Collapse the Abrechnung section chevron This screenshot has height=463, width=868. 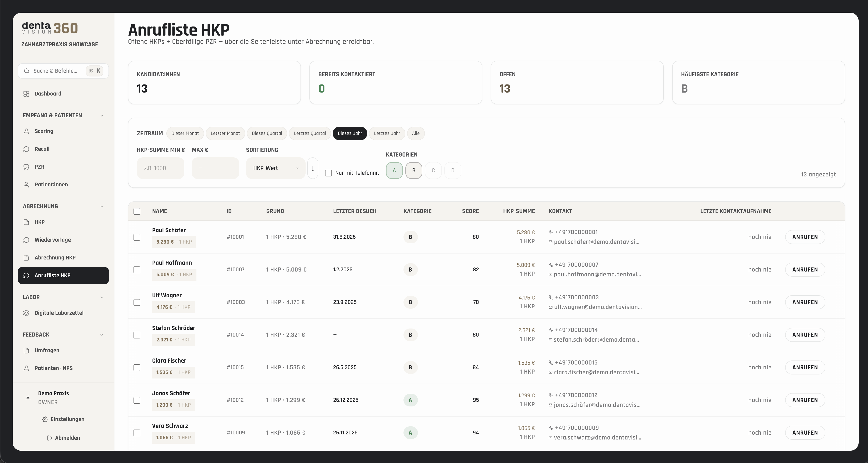click(x=102, y=207)
